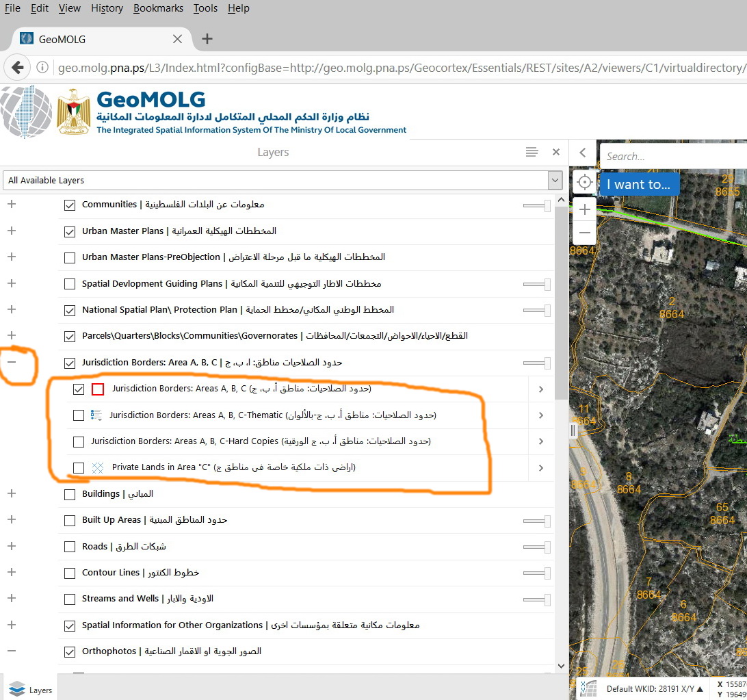
Task: Click the layer list scroll down arrow
Action: tap(561, 666)
